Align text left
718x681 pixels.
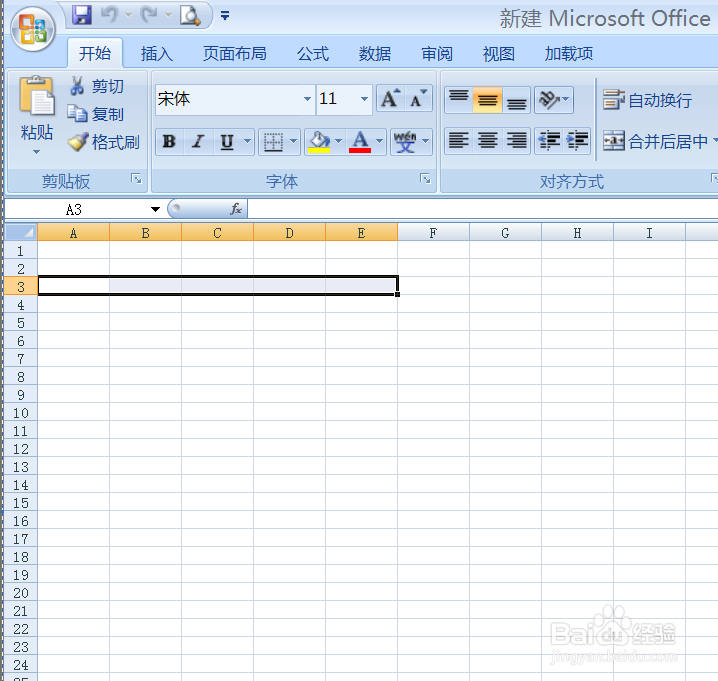pyautogui.click(x=458, y=141)
